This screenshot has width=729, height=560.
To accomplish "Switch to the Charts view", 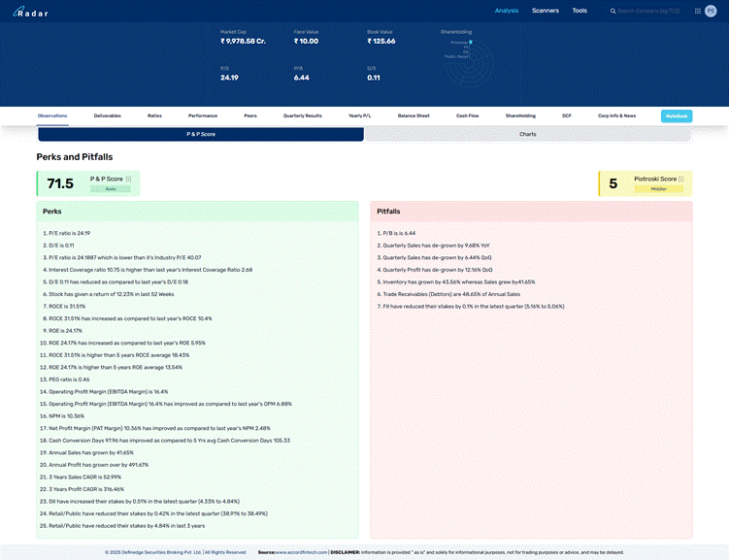I will 528,134.
